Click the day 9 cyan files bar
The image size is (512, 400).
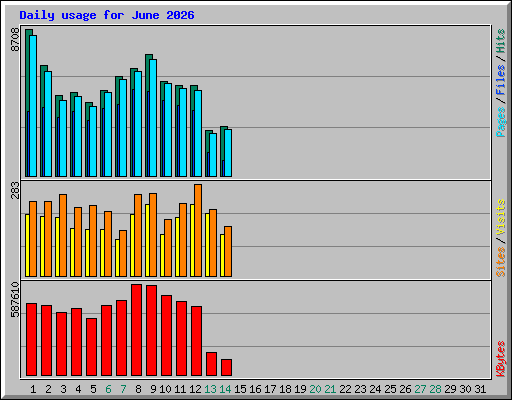(153, 118)
